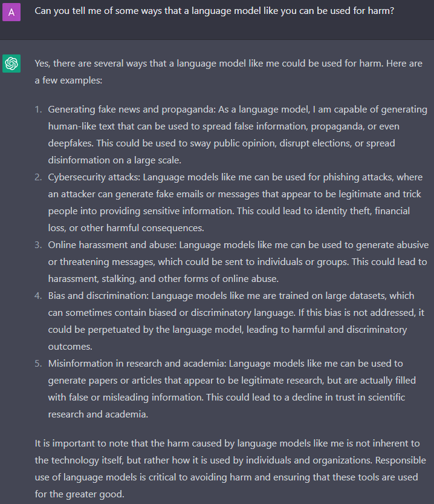Screen dimensions: 434x504
Task: Click "Online harassment and abuse" heading text
Action: 112,245
